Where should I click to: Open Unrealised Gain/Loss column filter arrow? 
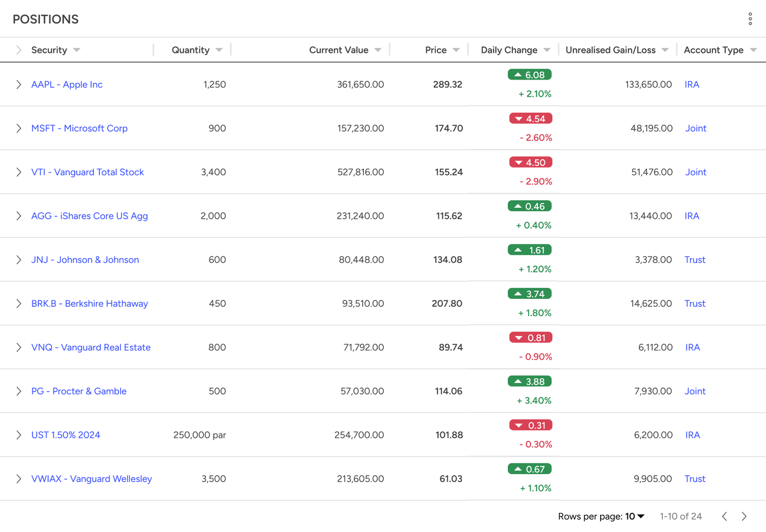tap(665, 50)
